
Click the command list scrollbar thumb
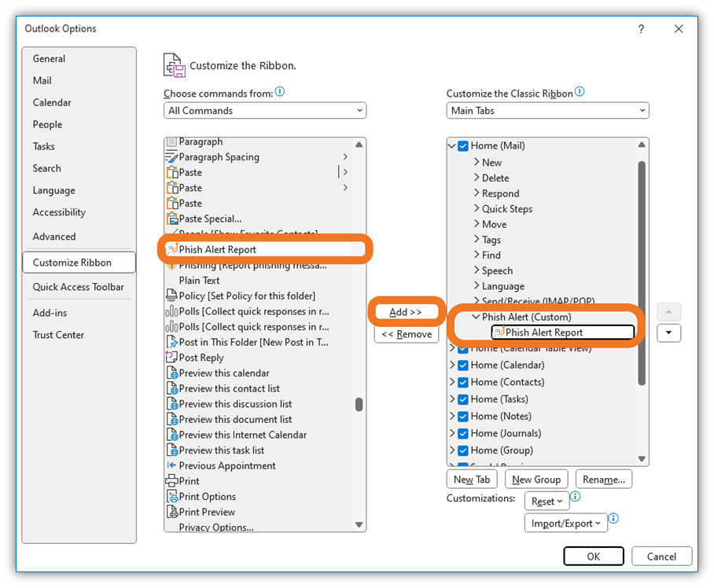pos(359,405)
